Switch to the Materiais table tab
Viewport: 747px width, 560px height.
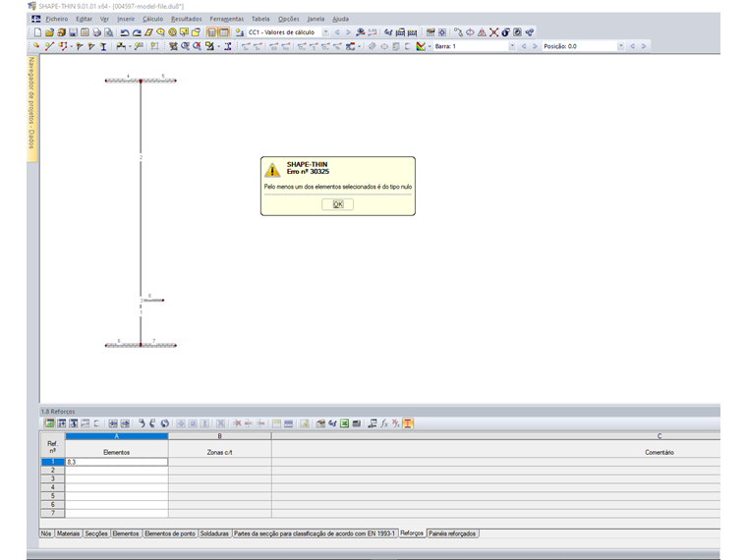coord(68,533)
